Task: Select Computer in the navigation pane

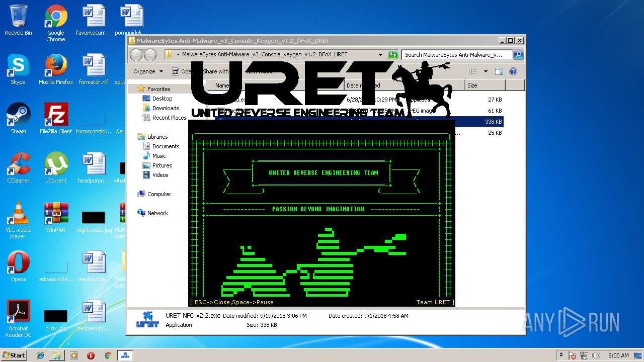Action: click(x=159, y=194)
